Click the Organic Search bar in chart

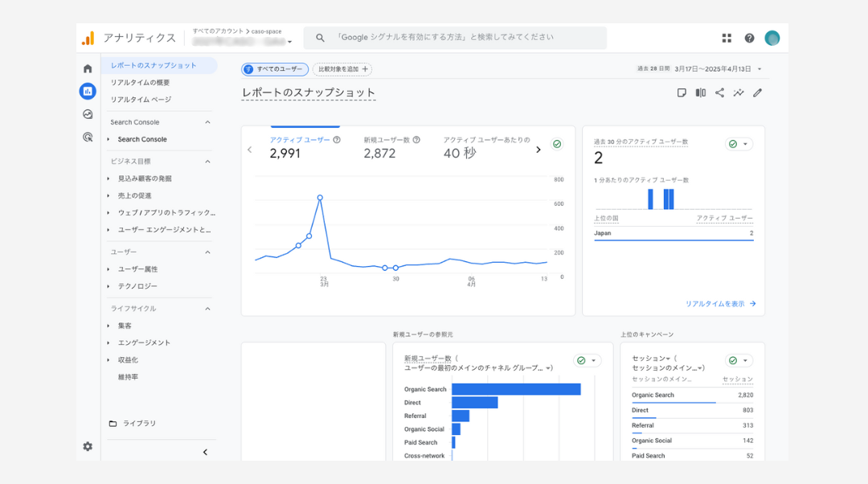[516, 389]
